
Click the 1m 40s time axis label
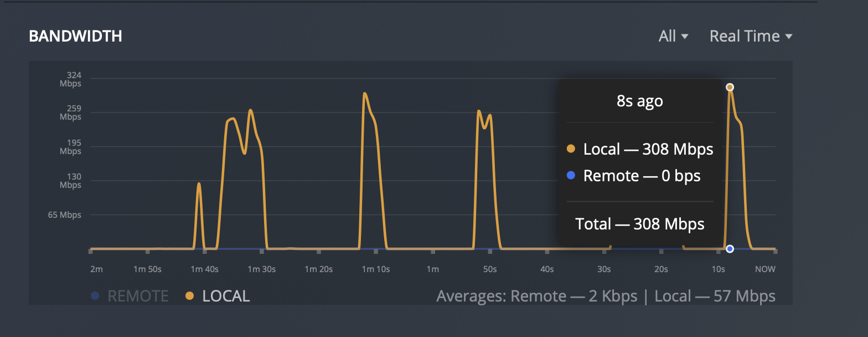tap(204, 269)
